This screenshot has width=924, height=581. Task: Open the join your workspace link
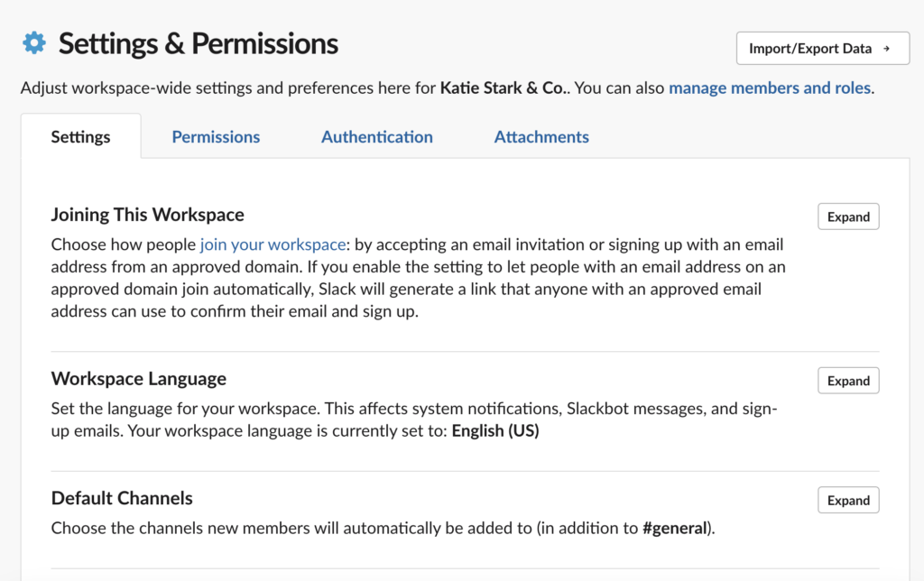[273, 244]
